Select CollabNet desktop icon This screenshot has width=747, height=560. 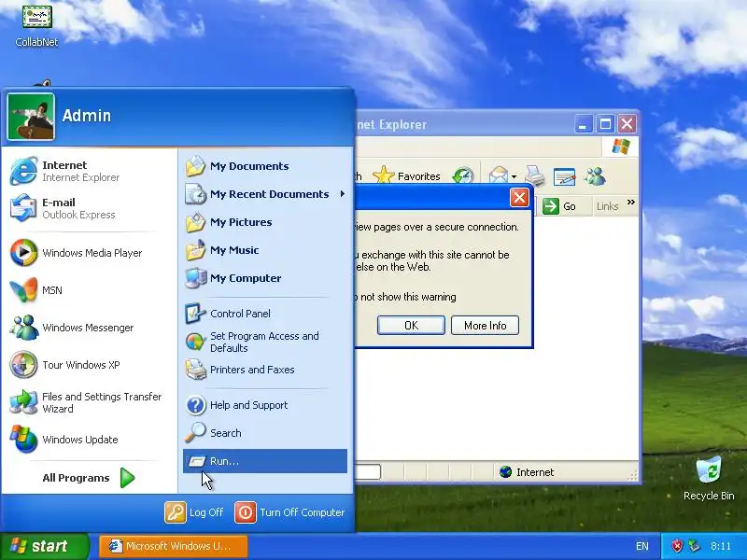click(x=36, y=25)
